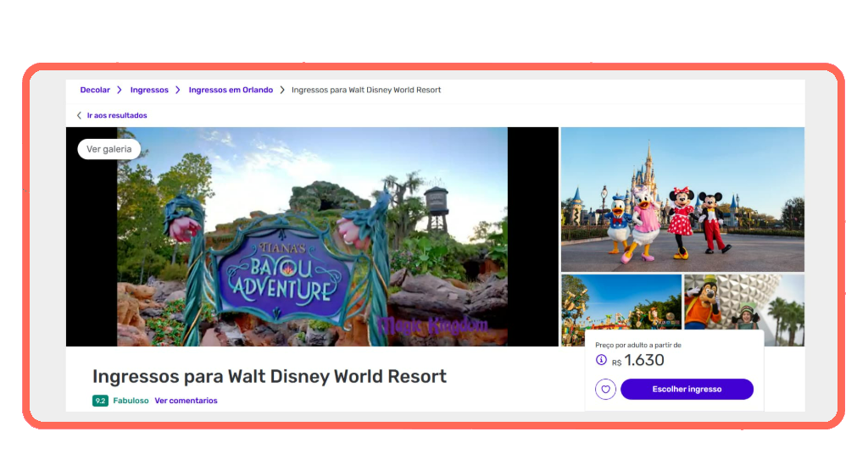Image resolution: width=868 pixels, height=454 pixels.
Task: Open the Toy Story Land thumbnail photo
Action: click(x=621, y=302)
